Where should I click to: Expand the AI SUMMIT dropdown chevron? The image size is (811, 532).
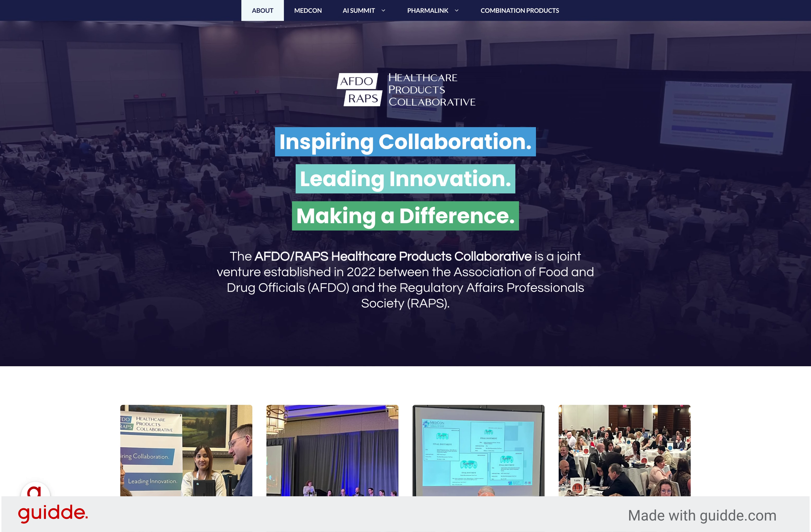[383, 10]
